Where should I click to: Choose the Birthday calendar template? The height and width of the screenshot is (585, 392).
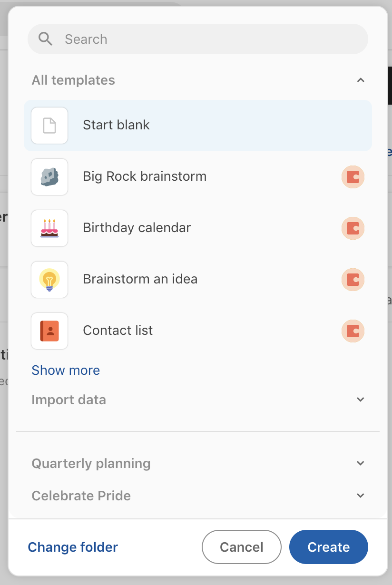click(137, 228)
